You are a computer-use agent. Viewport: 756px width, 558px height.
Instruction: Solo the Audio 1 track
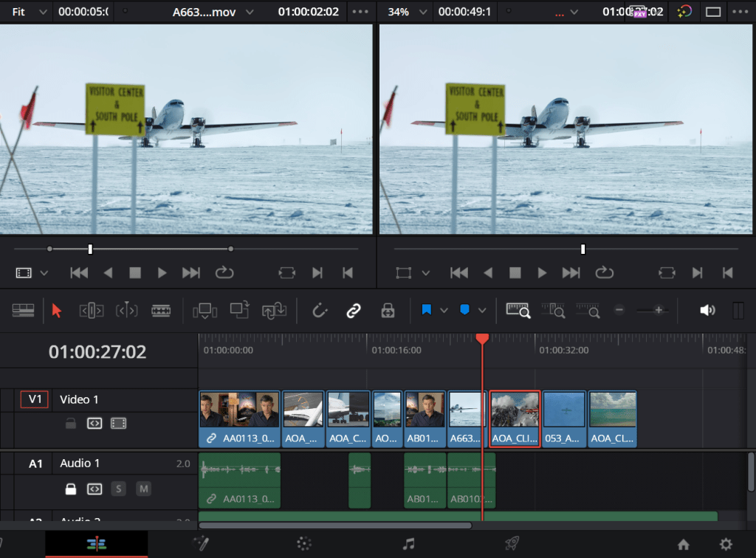118,489
